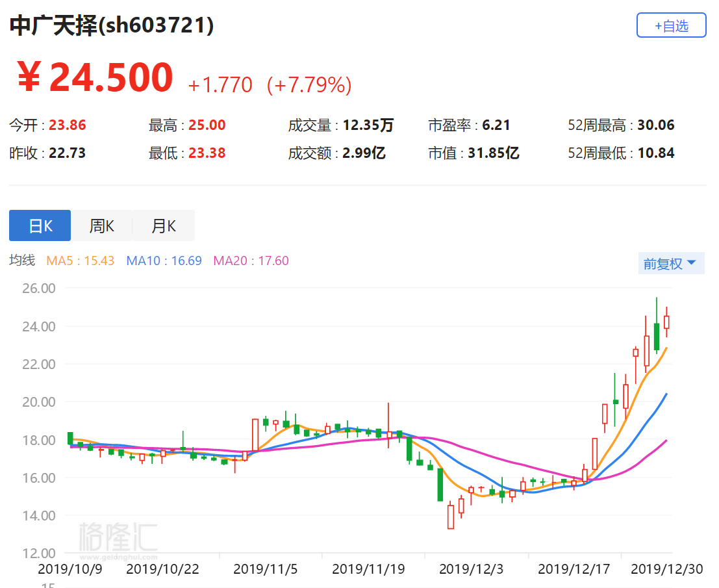Switch to the 月K monthly chart tab
The height and width of the screenshot is (588, 719).
tap(164, 225)
